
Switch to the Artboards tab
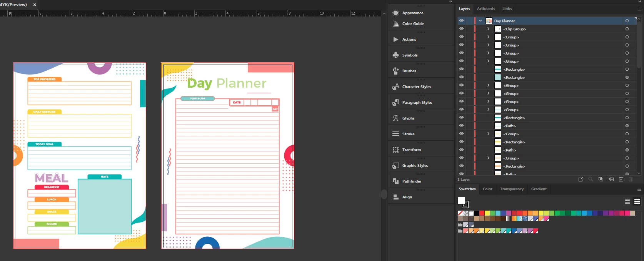pyautogui.click(x=486, y=9)
